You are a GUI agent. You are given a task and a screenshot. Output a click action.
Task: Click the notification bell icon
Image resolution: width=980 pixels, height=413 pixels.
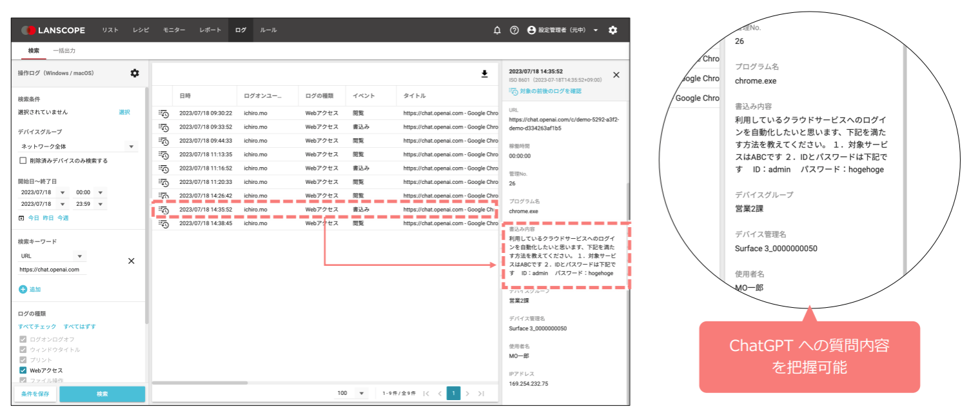[x=497, y=30]
